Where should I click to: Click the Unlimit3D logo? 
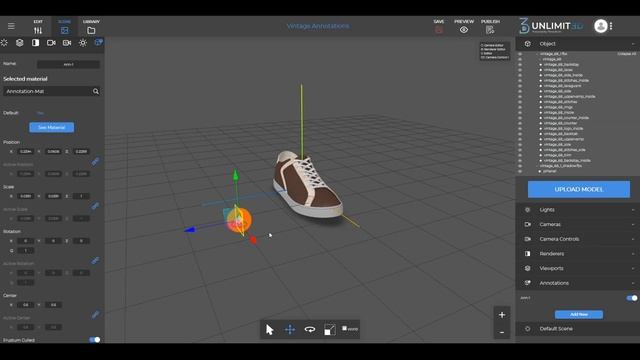551,26
